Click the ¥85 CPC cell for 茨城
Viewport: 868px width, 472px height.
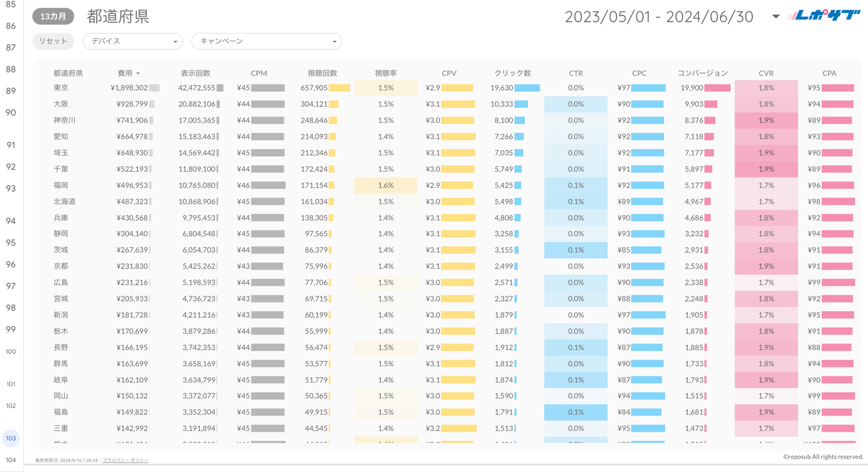coord(624,250)
